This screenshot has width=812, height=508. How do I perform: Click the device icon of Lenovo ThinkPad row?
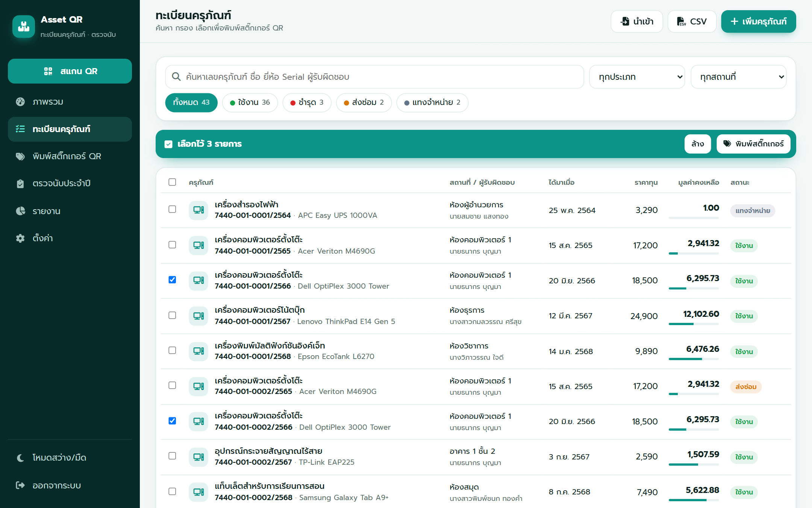click(x=198, y=316)
